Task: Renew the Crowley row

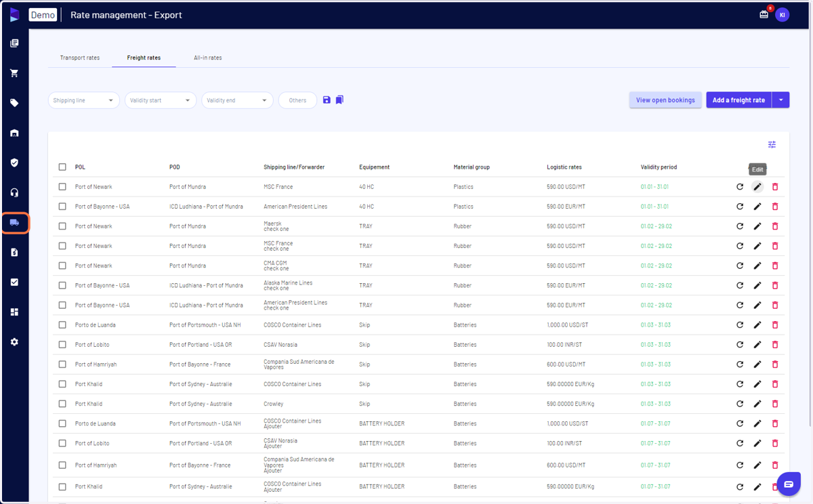Action: coord(740,404)
